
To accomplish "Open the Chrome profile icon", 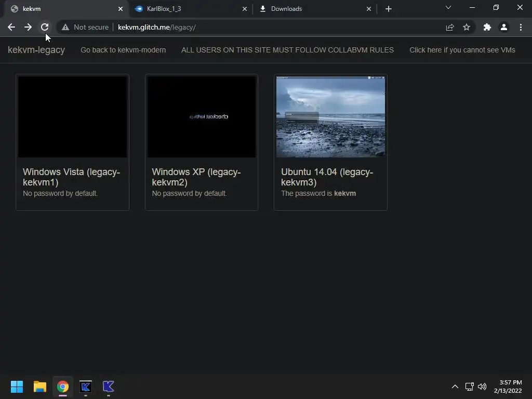I will click(x=504, y=27).
